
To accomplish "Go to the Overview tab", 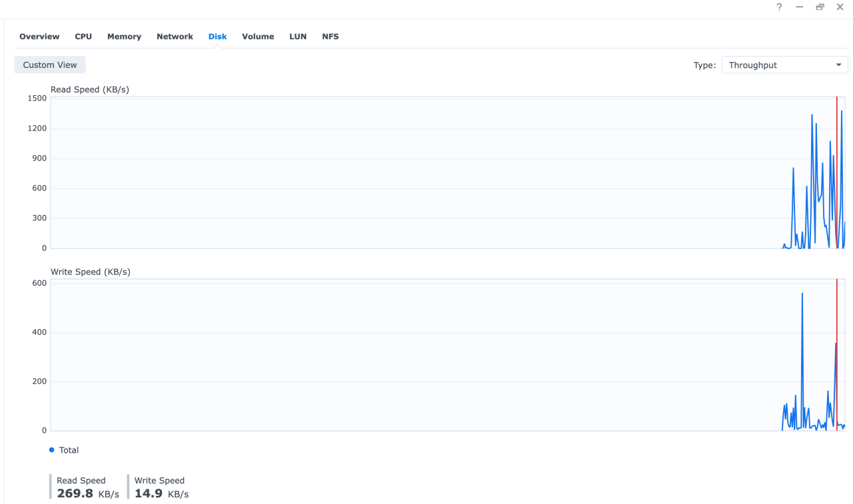I will pyautogui.click(x=39, y=37).
